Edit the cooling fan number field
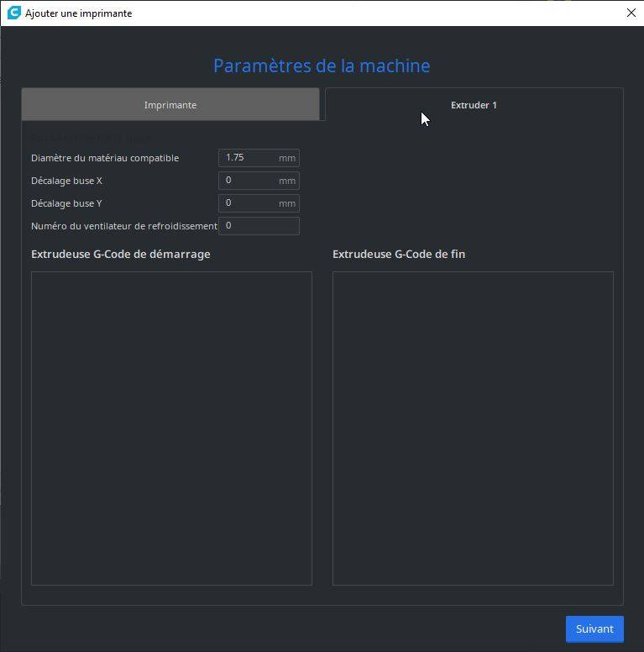Screen dimensions: 644x652 click(x=259, y=226)
